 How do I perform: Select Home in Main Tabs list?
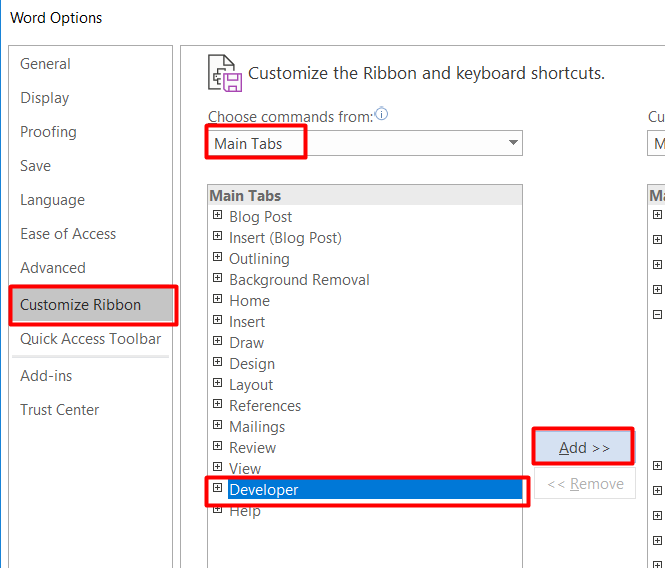coord(249,301)
